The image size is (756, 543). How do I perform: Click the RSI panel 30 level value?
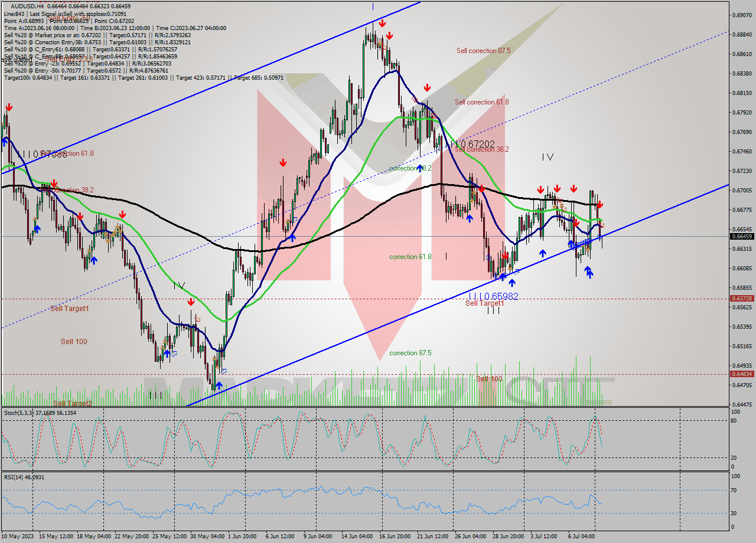click(735, 512)
